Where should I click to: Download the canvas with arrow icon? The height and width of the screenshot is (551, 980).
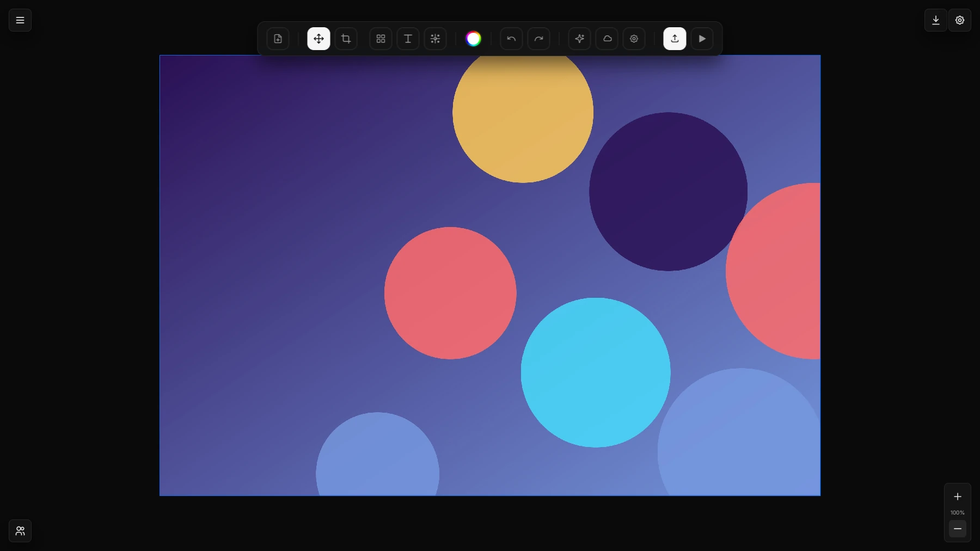pyautogui.click(x=936, y=20)
